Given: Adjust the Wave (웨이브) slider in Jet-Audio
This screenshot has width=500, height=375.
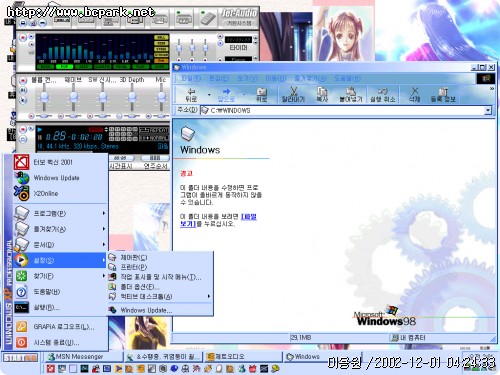Looking at the screenshot, I should coord(73,97).
